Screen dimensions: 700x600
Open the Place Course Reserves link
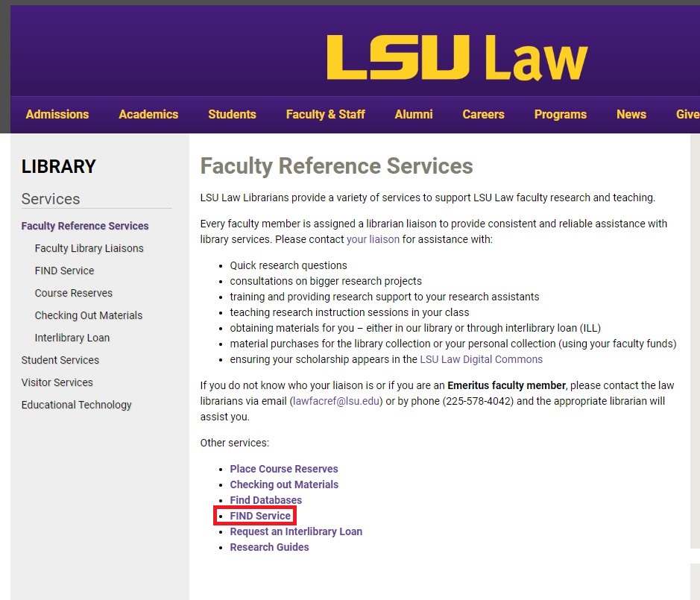point(283,469)
